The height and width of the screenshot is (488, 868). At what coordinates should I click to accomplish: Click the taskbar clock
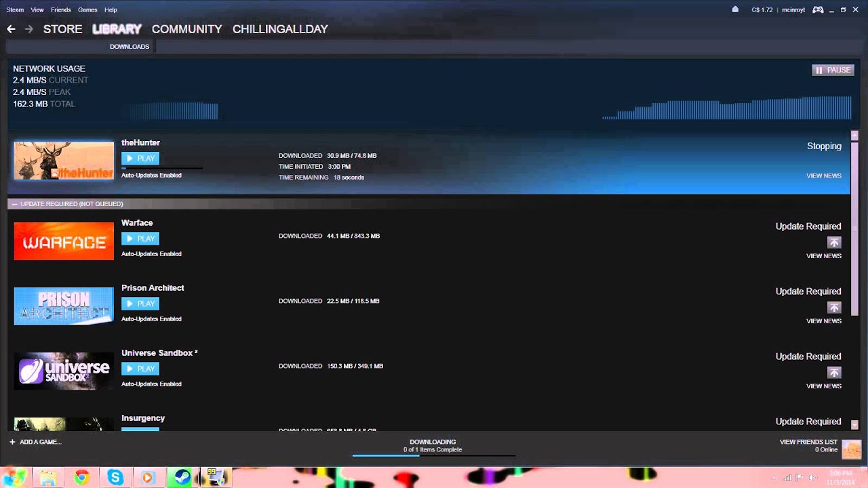click(839, 478)
